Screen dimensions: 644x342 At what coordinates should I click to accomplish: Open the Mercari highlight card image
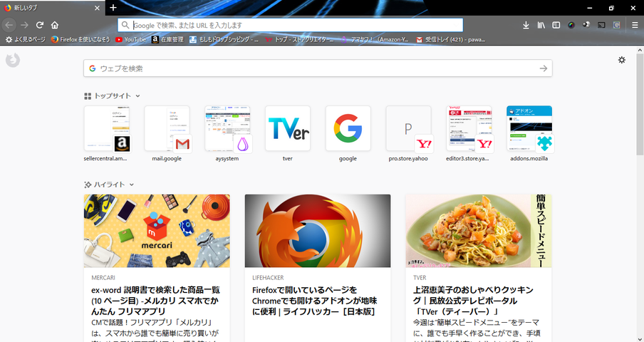[157, 231]
